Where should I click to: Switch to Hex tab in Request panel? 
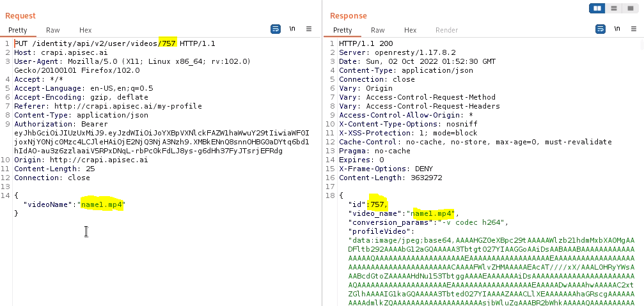86,30
